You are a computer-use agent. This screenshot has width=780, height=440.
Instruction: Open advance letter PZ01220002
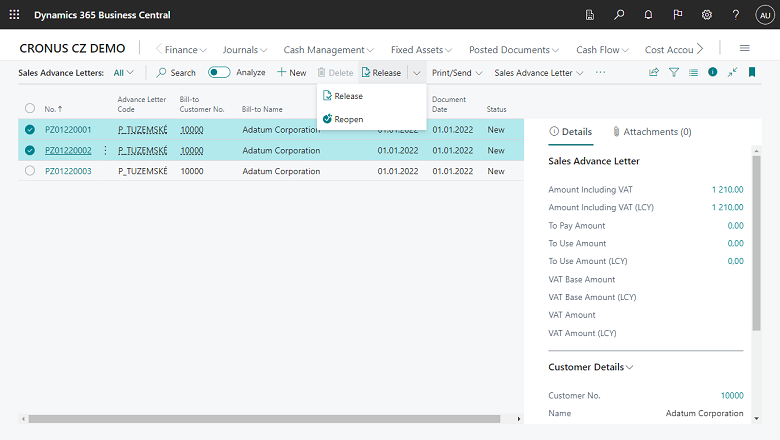pyautogui.click(x=68, y=150)
